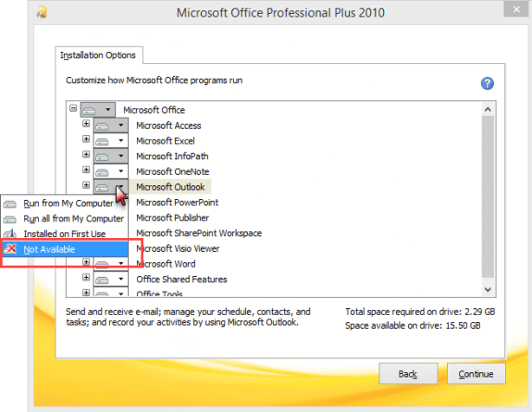
Task: Select Microsoft Publisher in the list
Action: [173, 218]
